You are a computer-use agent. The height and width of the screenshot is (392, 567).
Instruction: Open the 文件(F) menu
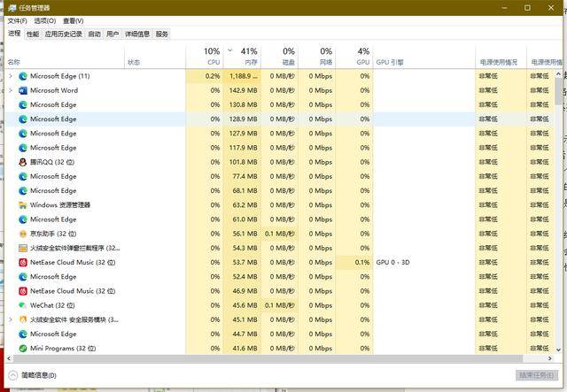pyautogui.click(x=18, y=21)
